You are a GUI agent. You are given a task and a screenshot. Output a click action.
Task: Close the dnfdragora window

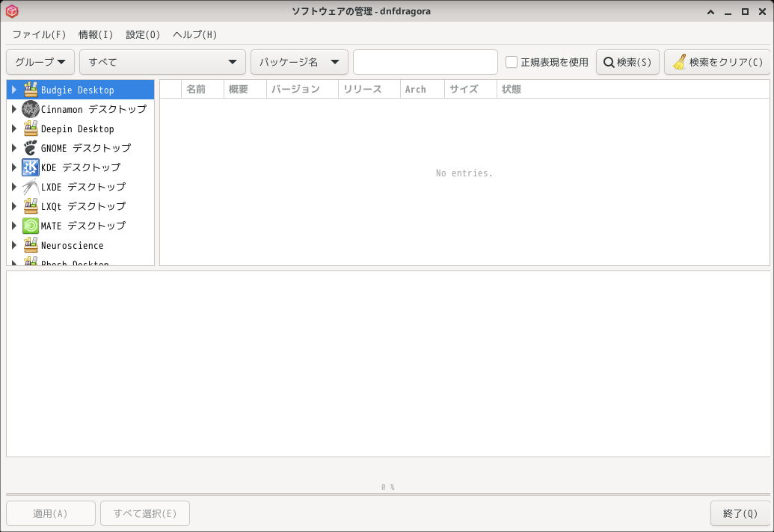pyautogui.click(x=762, y=11)
